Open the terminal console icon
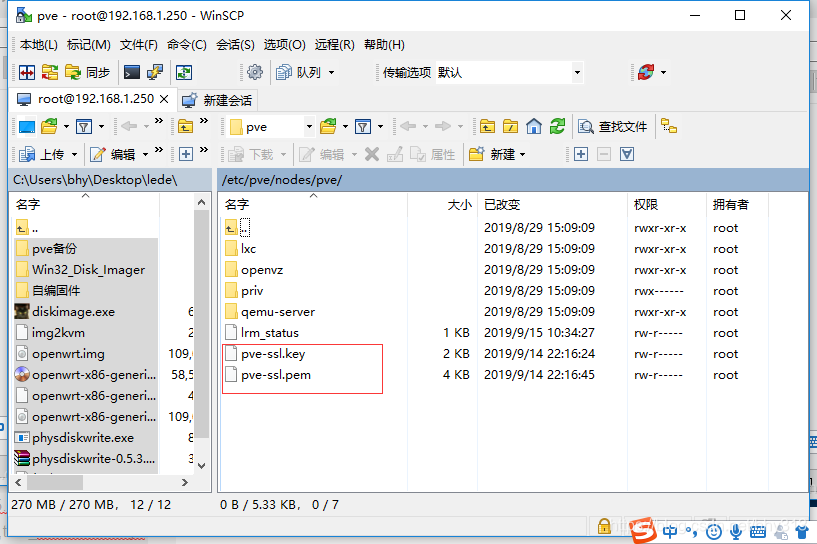Image resolution: width=817 pixels, height=544 pixels. (131, 72)
